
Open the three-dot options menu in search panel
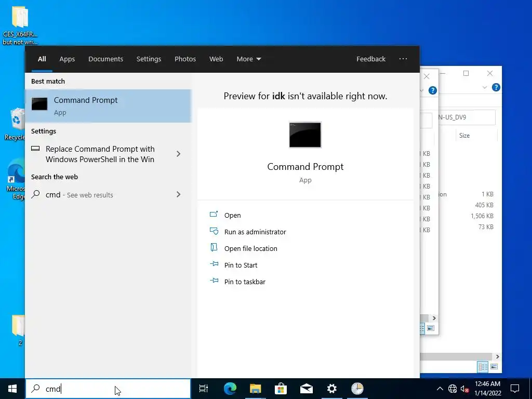pos(403,59)
